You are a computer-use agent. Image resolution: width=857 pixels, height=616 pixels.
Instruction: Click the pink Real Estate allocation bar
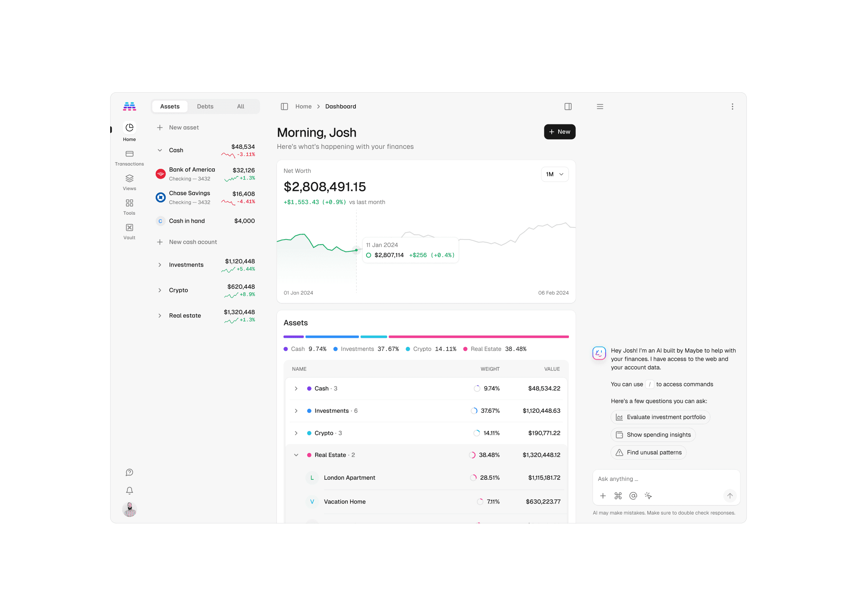(478, 337)
